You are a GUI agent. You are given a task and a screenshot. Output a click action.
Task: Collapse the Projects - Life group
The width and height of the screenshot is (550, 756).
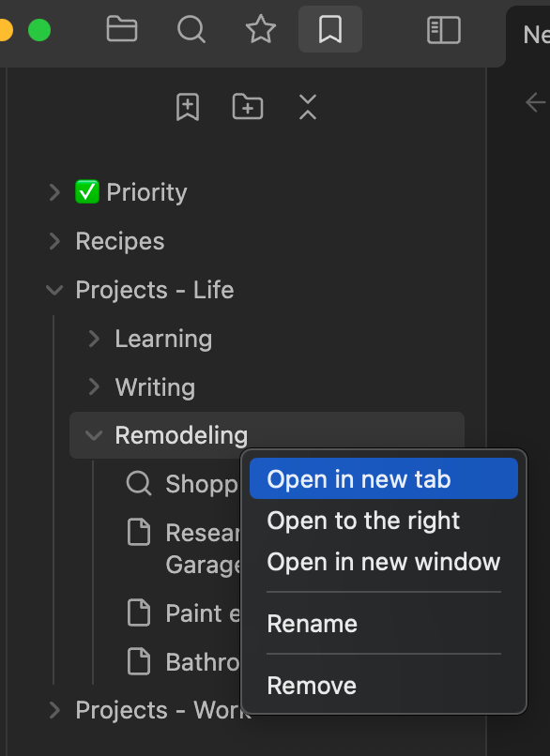click(x=54, y=290)
